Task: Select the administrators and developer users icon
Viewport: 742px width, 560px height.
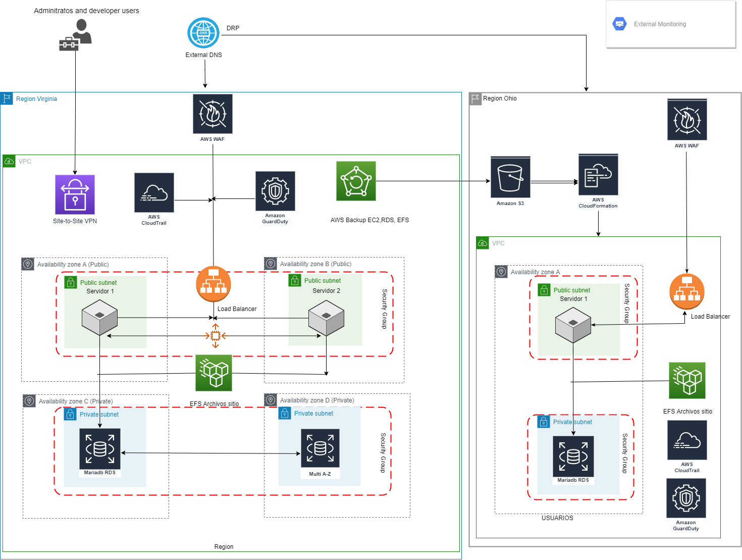Action: [x=75, y=35]
